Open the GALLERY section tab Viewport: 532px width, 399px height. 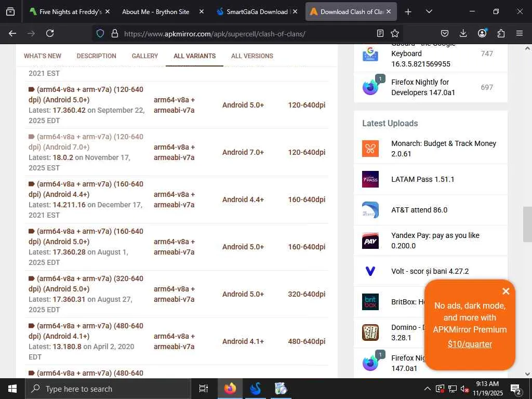[145, 56]
